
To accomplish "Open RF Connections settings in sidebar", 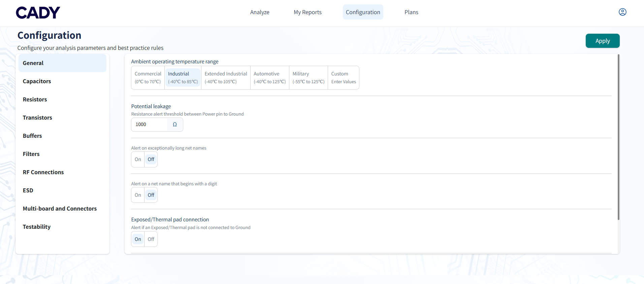I will tap(43, 172).
